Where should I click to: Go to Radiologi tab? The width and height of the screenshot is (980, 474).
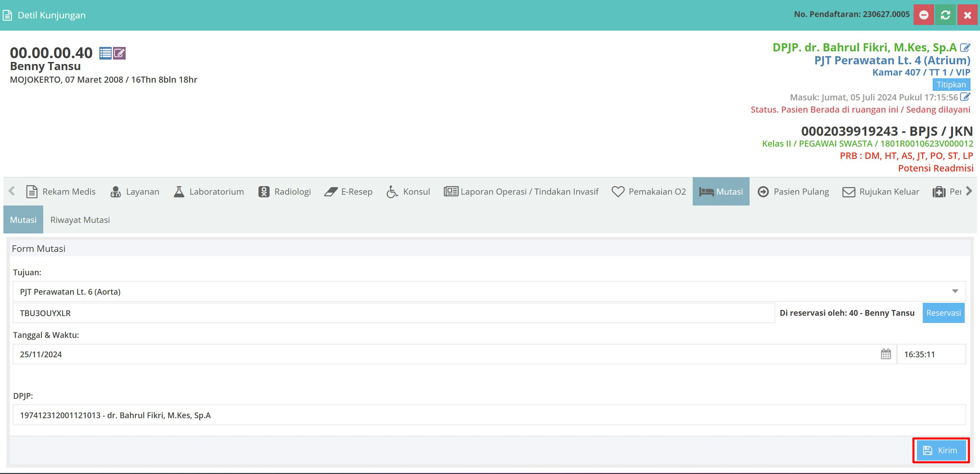(x=284, y=191)
